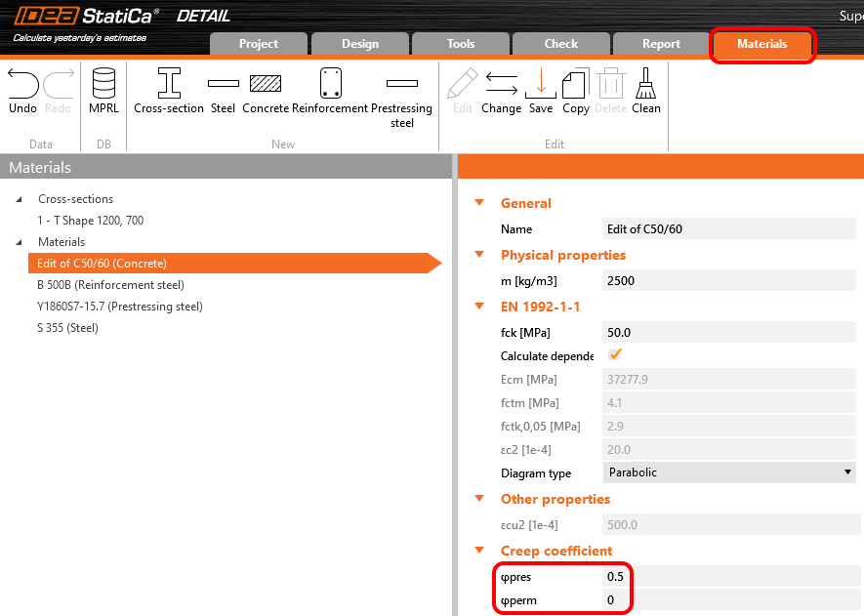Open the Diagram type dropdown
This screenshot has width=864, height=616.
click(729, 472)
